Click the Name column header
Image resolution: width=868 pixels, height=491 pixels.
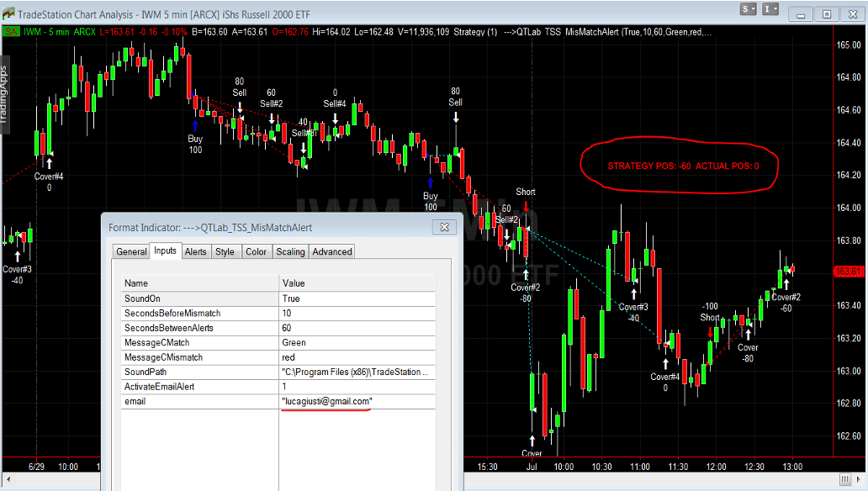(200, 283)
